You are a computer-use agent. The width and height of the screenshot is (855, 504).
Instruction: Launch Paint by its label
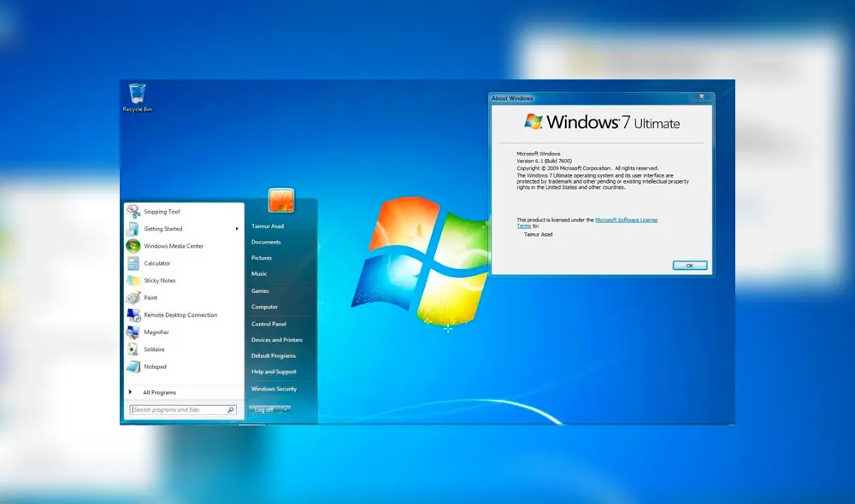[150, 297]
